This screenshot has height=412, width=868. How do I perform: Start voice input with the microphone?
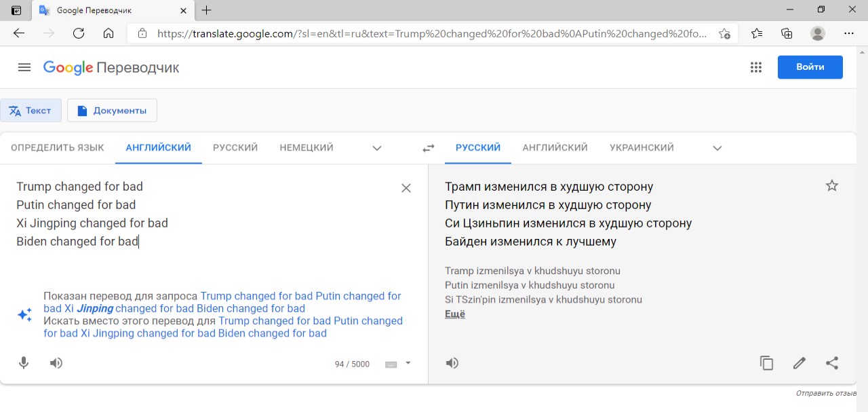[x=24, y=363]
